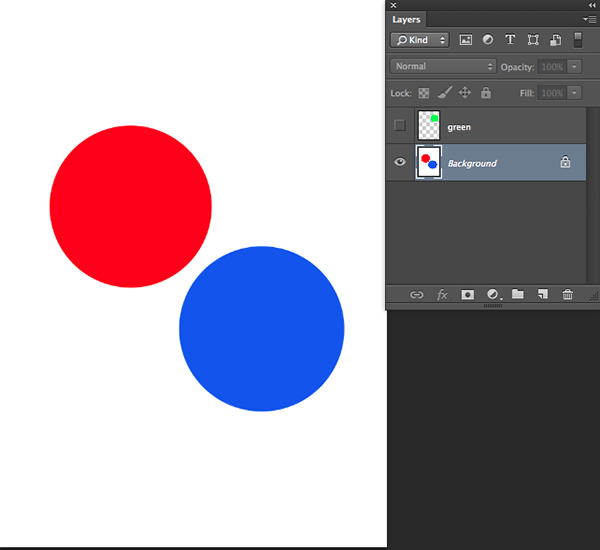Switch to the Layers tab
This screenshot has width=600, height=550.
pos(406,20)
